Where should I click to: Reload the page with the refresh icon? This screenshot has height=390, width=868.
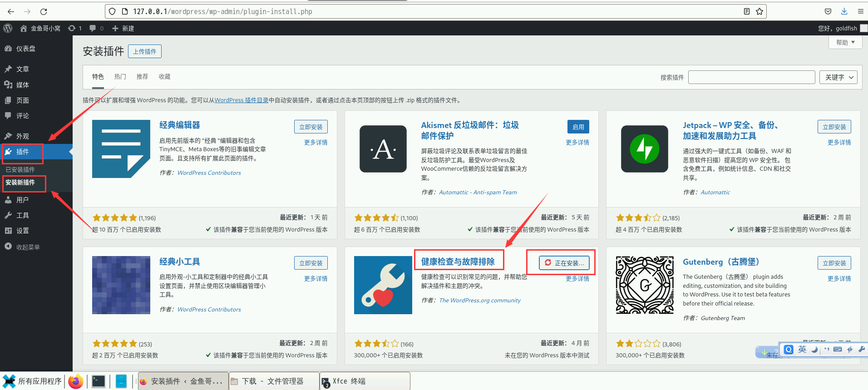point(44,11)
